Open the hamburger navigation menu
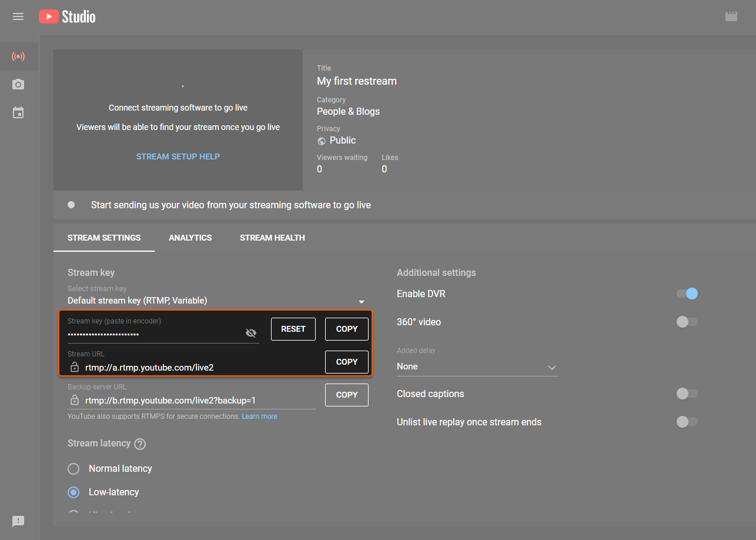The width and height of the screenshot is (756, 540). 18,16
